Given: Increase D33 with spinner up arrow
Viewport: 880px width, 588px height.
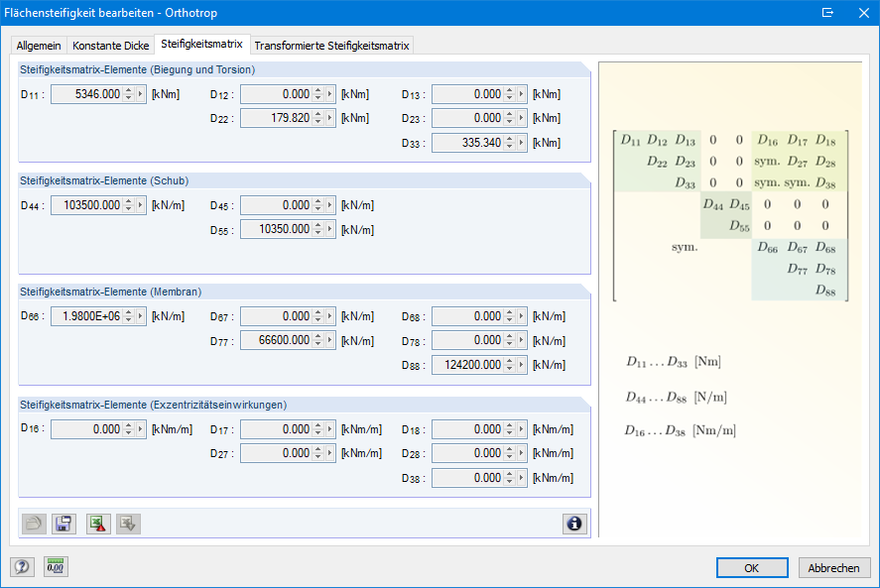Looking at the screenshot, I should pyautogui.click(x=510, y=139).
